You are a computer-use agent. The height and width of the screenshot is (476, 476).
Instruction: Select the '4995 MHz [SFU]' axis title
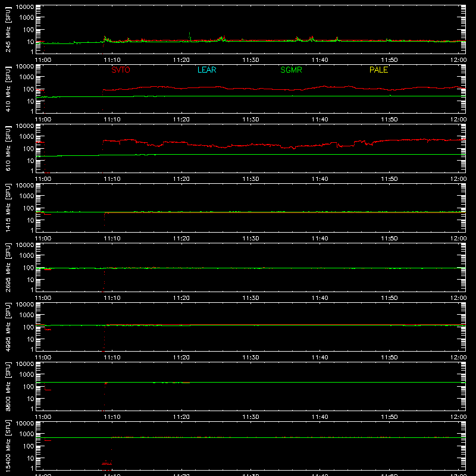pyautogui.click(x=8, y=327)
